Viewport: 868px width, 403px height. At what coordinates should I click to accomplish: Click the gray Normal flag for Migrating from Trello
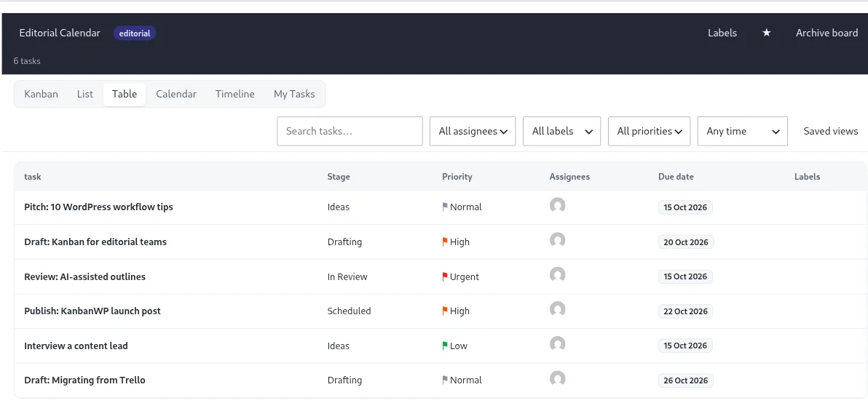click(x=444, y=380)
